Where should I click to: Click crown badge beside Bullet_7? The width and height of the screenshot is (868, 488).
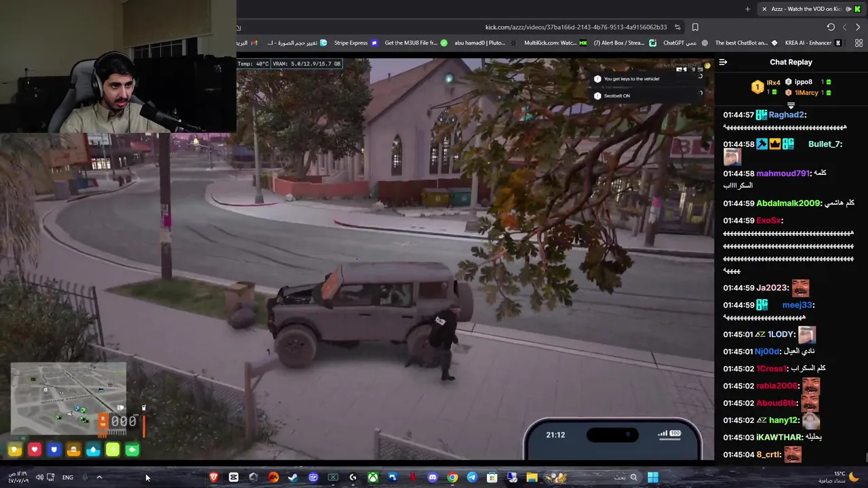pos(774,144)
